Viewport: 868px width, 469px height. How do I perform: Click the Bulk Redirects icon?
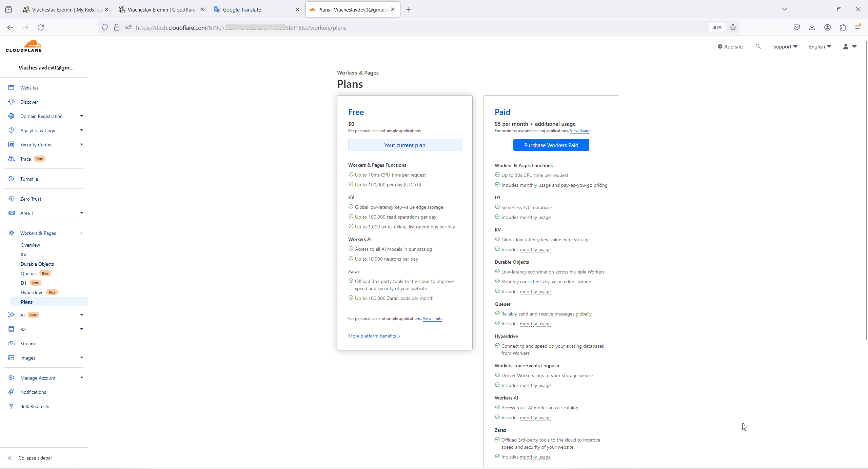click(x=11, y=406)
